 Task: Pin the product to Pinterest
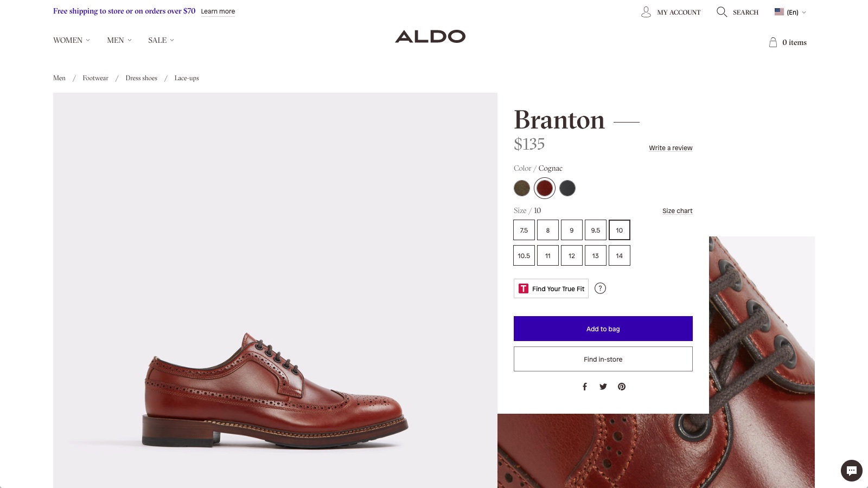[x=622, y=387]
